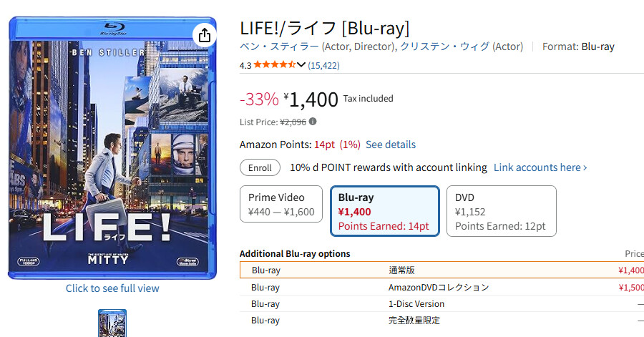Click the star rating icons
The height and width of the screenshot is (337, 644).
pos(274,65)
